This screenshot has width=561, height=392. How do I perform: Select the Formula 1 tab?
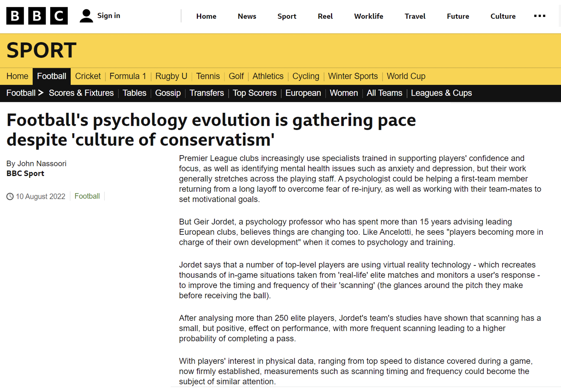pos(128,76)
